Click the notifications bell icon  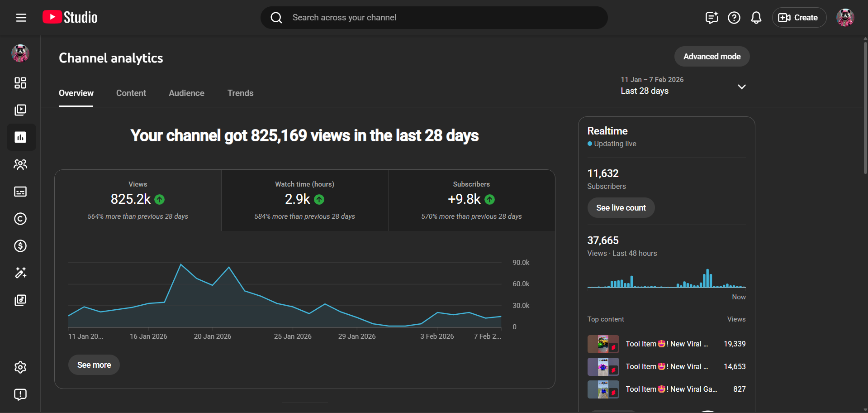pos(756,18)
